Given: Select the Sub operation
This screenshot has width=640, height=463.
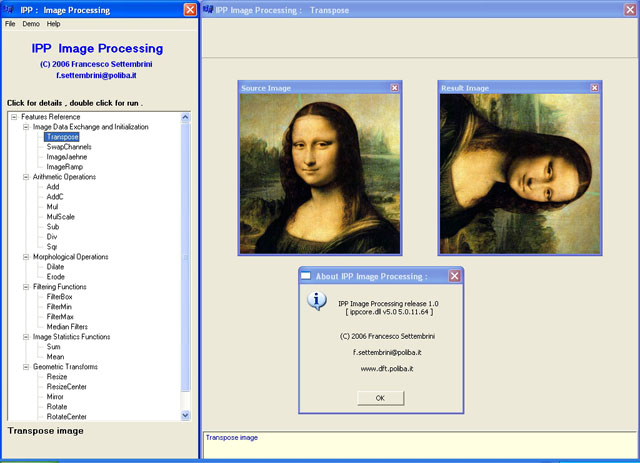Looking at the screenshot, I should tap(53, 227).
